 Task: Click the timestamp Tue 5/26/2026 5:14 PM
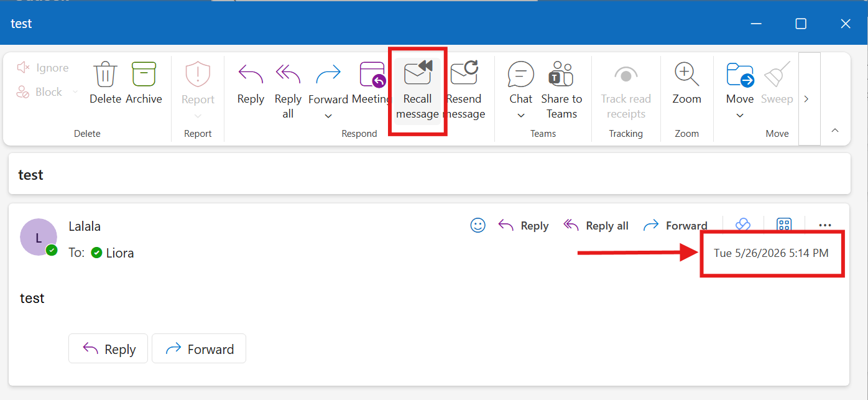(771, 253)
